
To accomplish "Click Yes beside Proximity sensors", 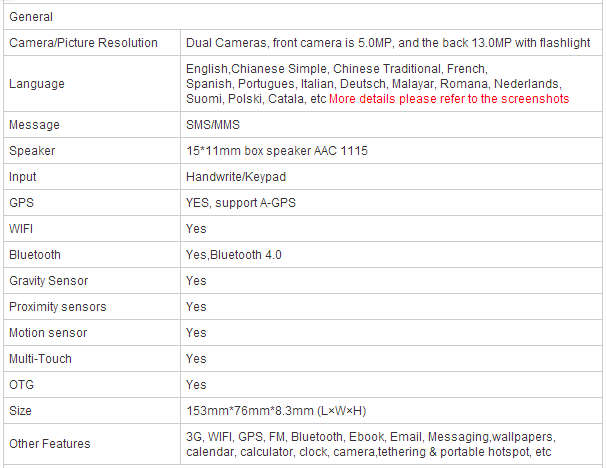I will [196, 307].
